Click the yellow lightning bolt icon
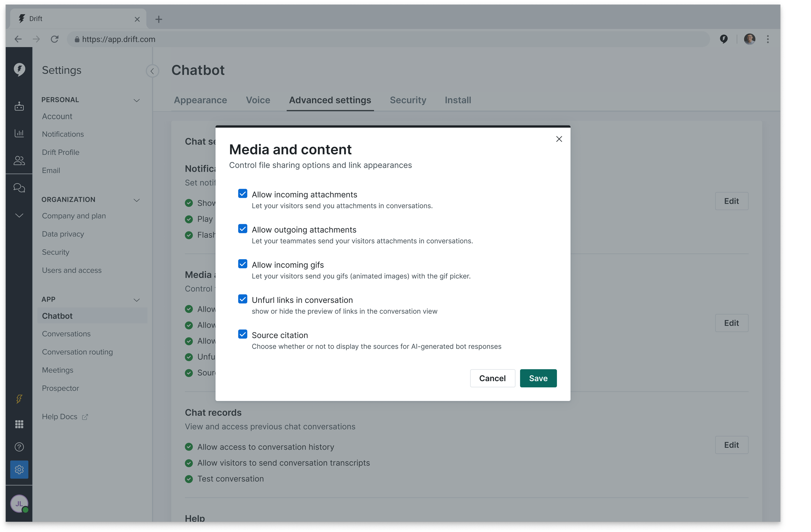Image resolution: width=811 pixels, height=532 pixels. [x=19, y=399]
